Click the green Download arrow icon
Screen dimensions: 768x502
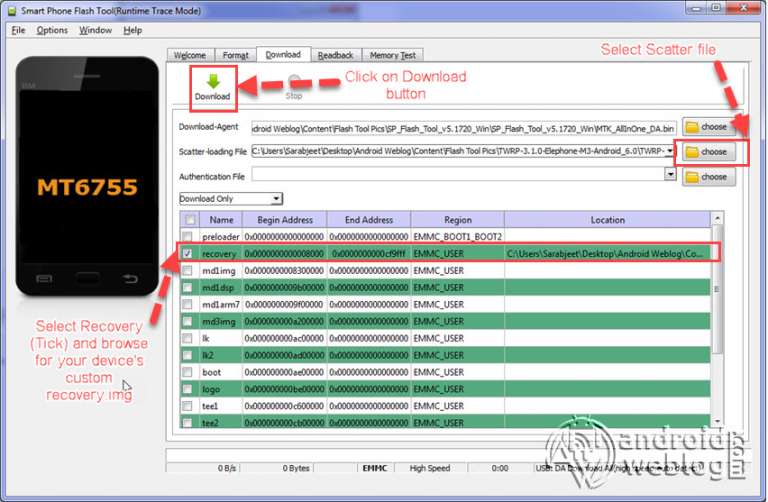coord(212,81)
